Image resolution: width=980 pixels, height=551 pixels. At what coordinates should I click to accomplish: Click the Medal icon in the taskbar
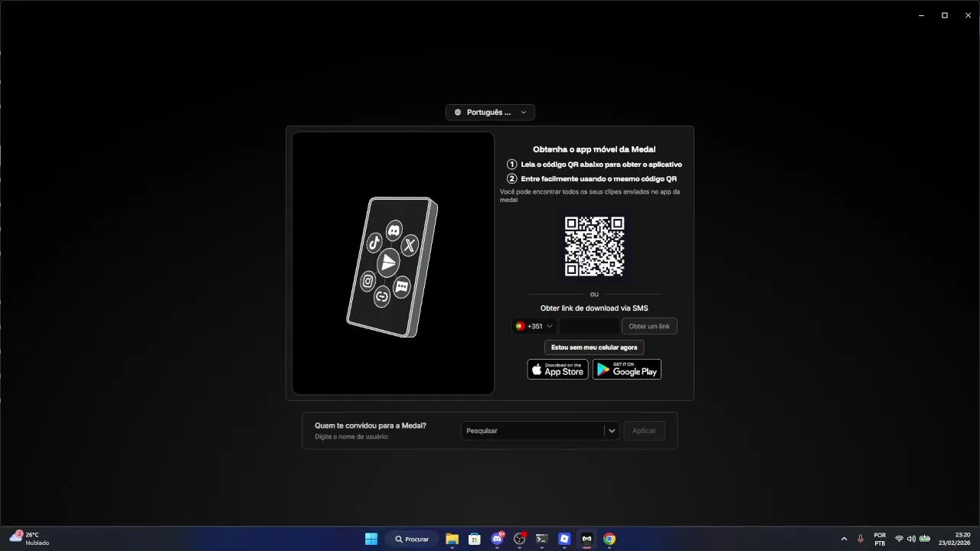point(586,539)
